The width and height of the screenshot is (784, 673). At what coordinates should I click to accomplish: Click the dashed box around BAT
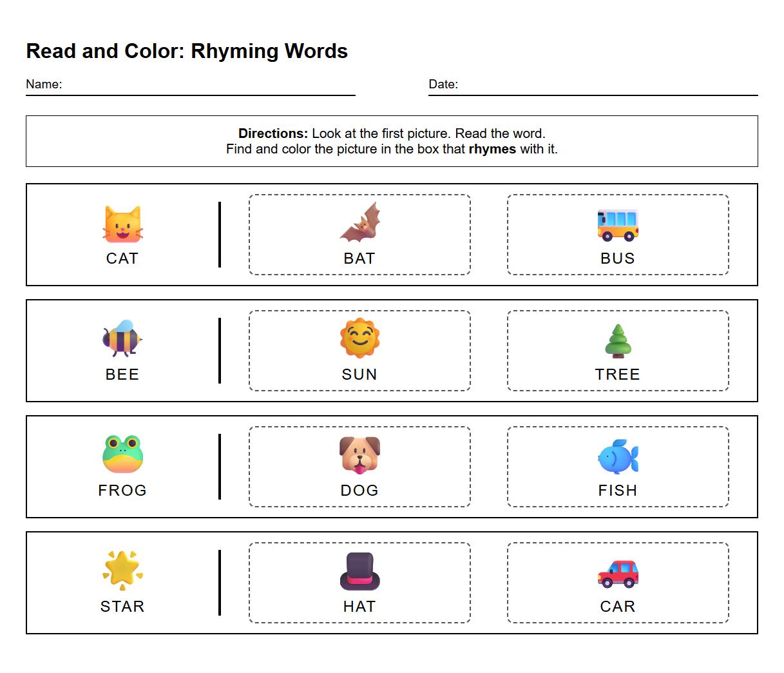[359, 234]
